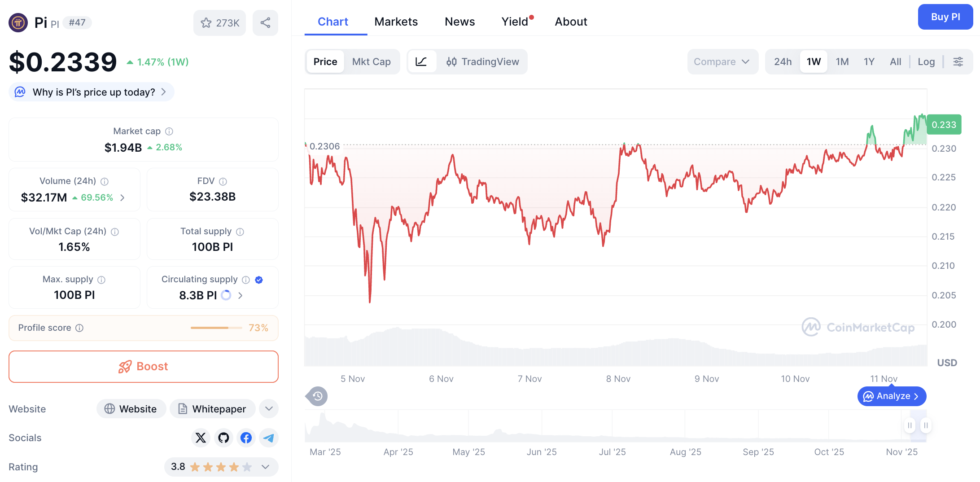Open the Compare dropdown
The width and height of the screenshot is (980, 482).
click(x=722, y=61)
